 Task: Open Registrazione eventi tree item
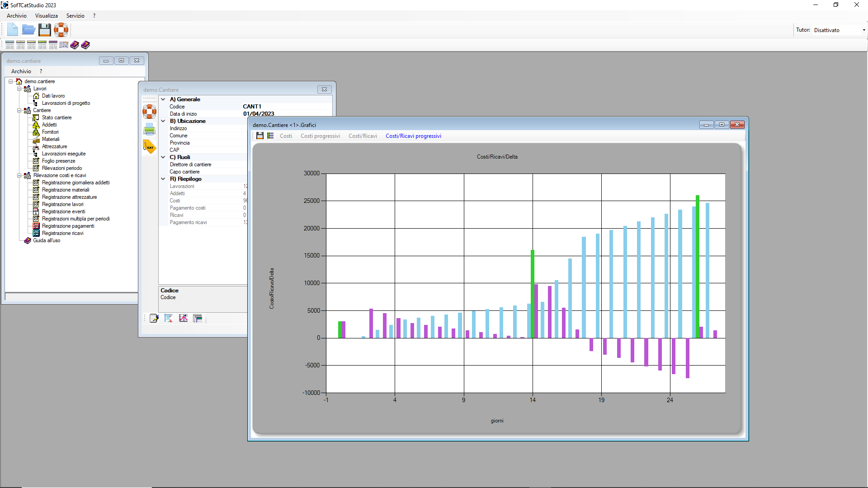[x=63, y=211]
